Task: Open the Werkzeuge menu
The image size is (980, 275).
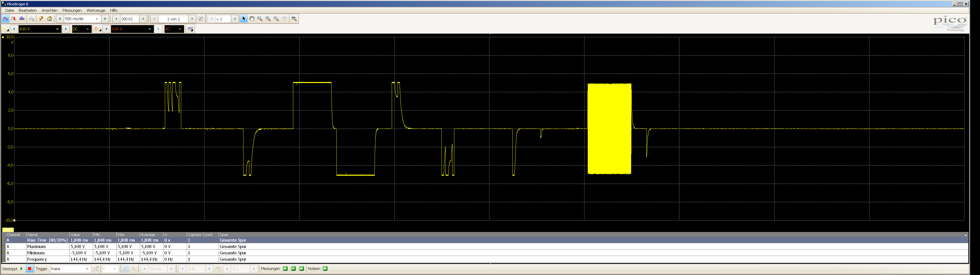Action: [95, 10]
